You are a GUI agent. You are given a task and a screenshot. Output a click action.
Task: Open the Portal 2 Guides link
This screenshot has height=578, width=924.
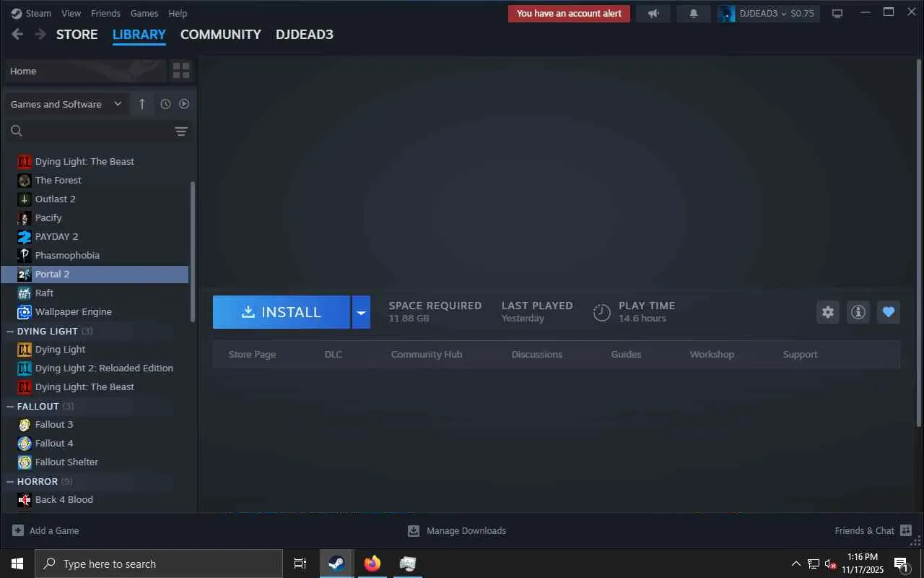(x=626, y=355)
